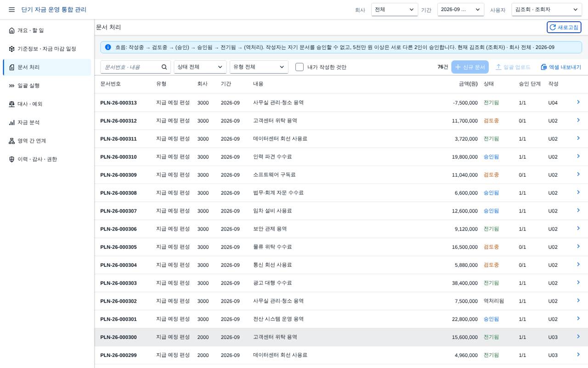The height and width of the screenshot is (368, 588).
Task: Select 문서 처리 in the sidebar
Action: tap(47, 67)
